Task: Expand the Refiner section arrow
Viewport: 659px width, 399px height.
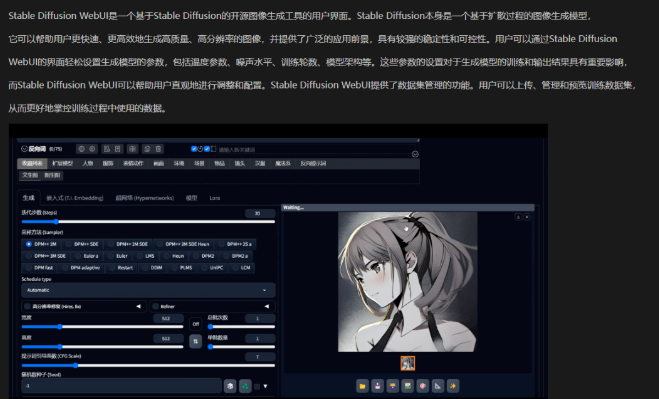Action: (266, 307)
